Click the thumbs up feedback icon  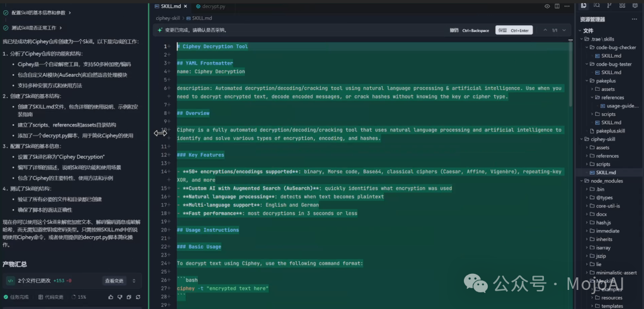click(111, 297)
